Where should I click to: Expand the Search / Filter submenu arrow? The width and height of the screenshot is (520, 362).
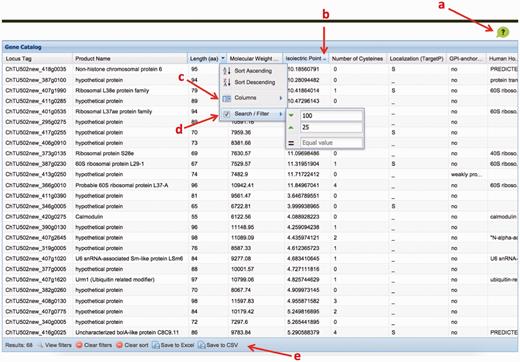[281, 114]
